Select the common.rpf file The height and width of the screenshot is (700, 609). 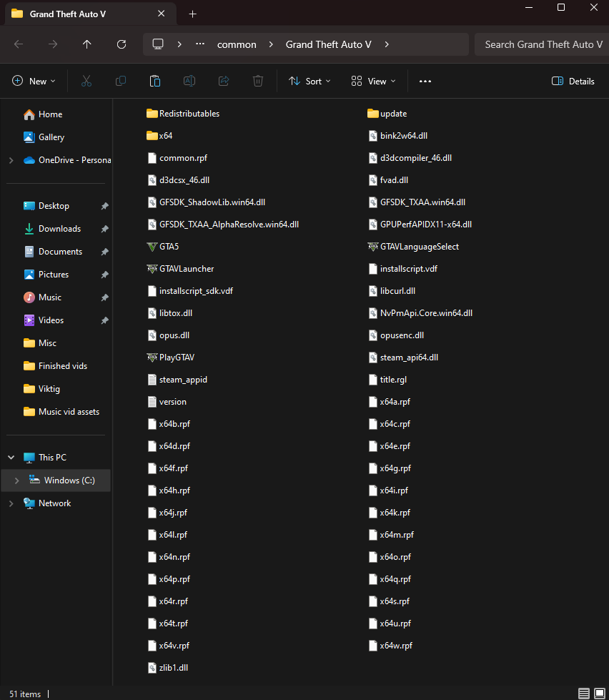(177, 158)
